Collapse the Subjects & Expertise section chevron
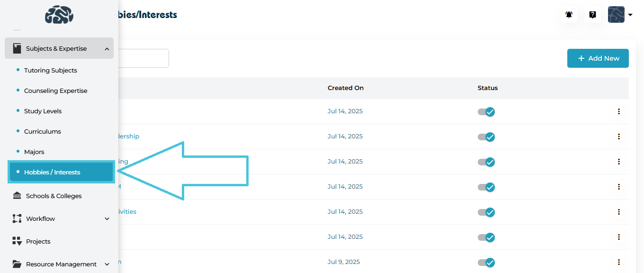This screenshot has width=644, height=273. 107,49
